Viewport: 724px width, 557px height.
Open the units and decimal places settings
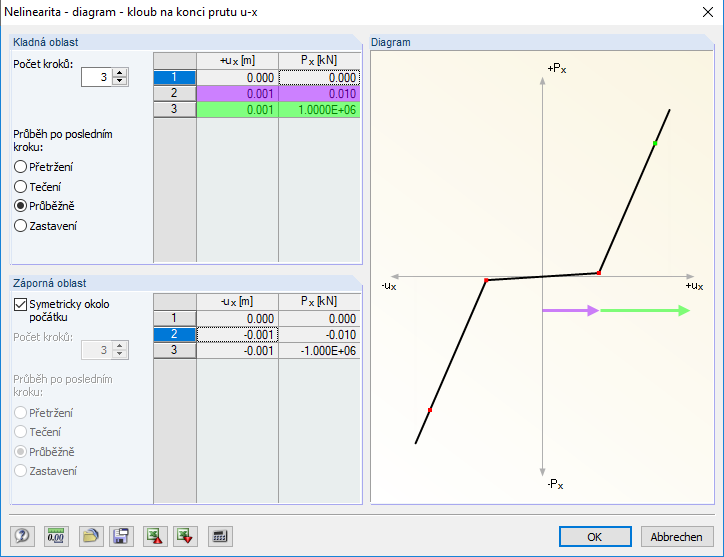click(56, 536)
